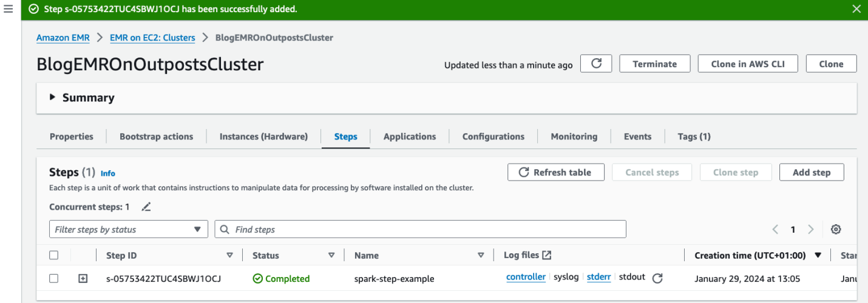Screen dimensions: 868x303
Task: Open the Applications tab
Action: pos(410,136)
